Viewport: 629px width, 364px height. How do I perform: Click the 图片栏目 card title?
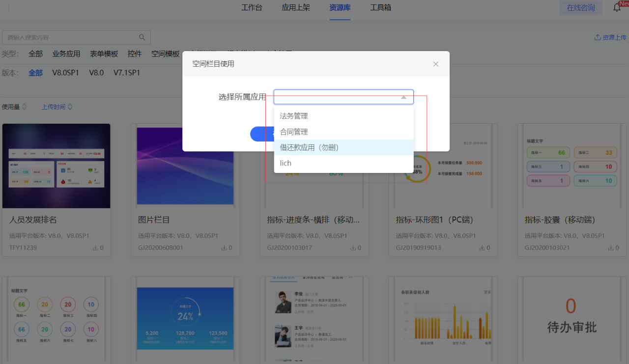click(x=154, y=220)
